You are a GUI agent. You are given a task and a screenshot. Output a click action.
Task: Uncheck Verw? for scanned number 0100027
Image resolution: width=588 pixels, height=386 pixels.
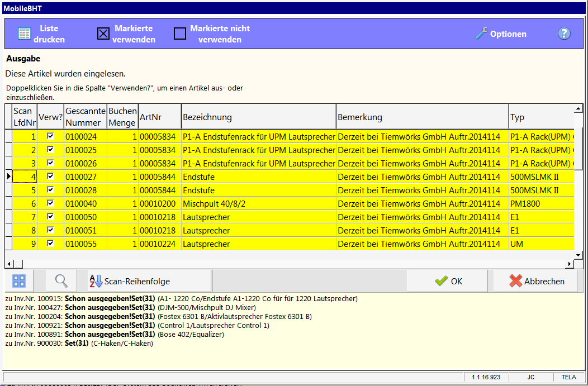click(50, 176)
